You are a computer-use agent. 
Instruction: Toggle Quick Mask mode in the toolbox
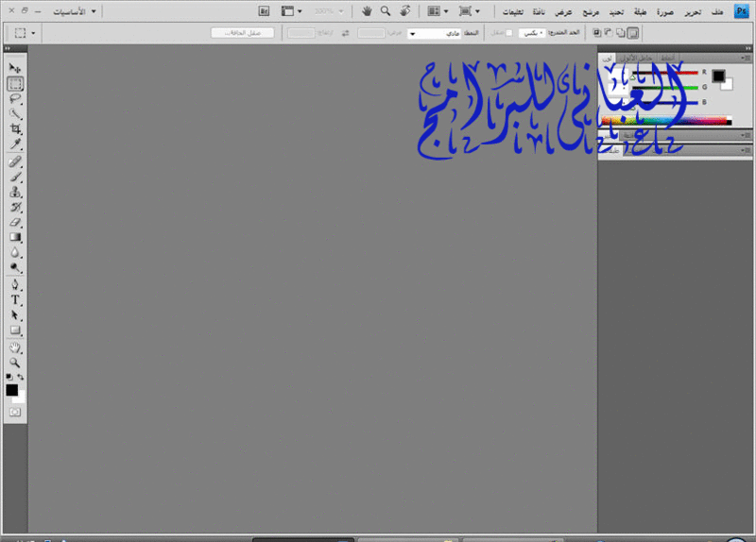coord(15,412)
